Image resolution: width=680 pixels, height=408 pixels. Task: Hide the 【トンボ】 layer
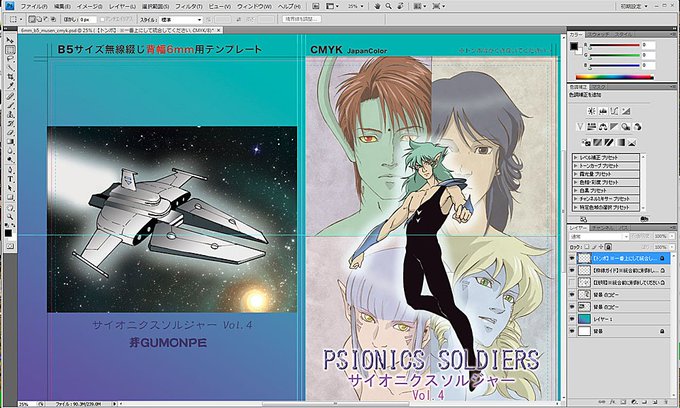pyautogui.click(x=572, y=258)
